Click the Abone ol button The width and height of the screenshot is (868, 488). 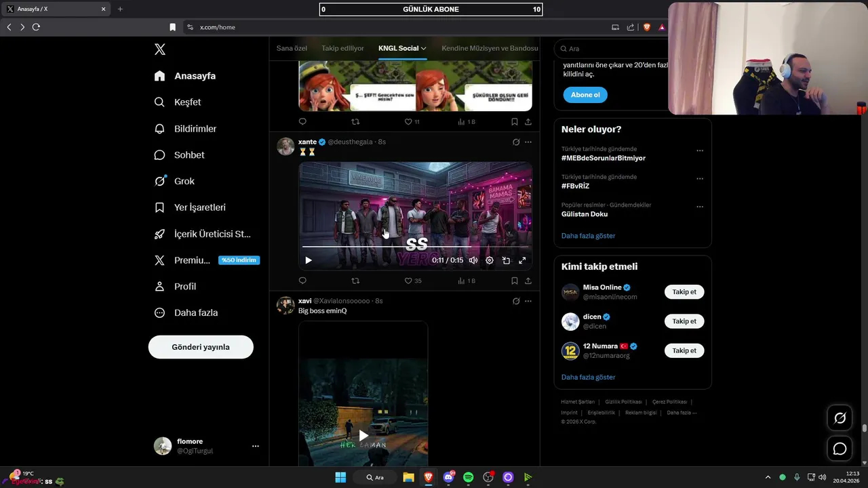point(585,95)
